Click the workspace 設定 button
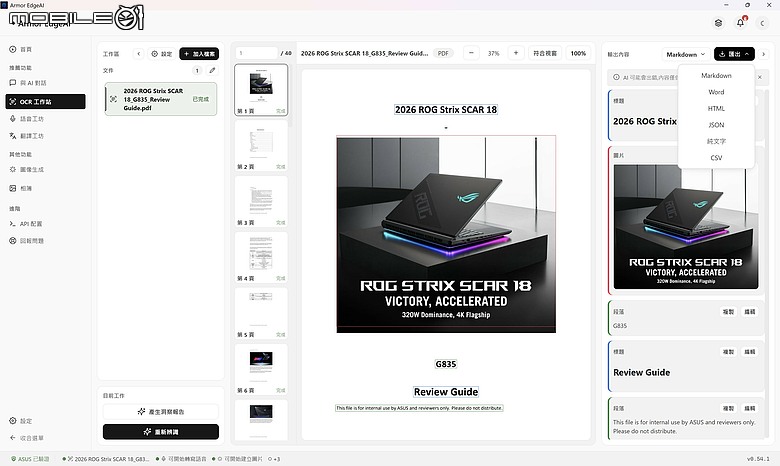Image resolution: width=780 pixels, height=466 pixels. (162, 54)
